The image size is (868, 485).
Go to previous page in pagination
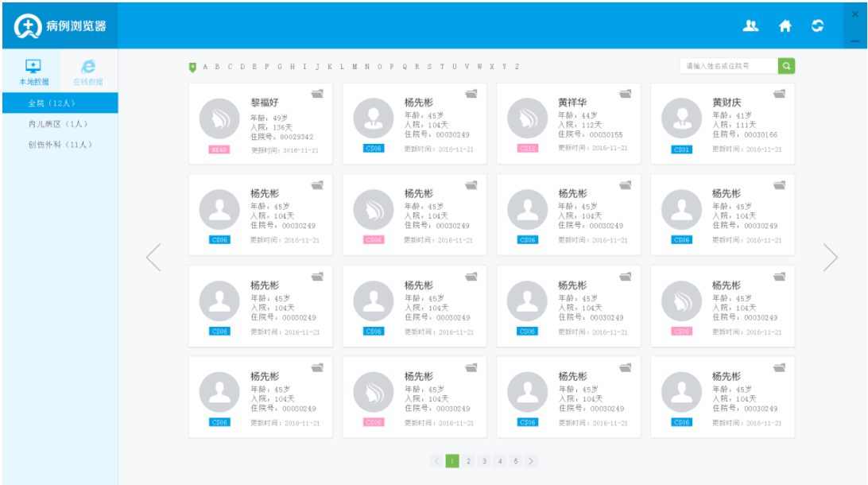(x=436, y=460)
